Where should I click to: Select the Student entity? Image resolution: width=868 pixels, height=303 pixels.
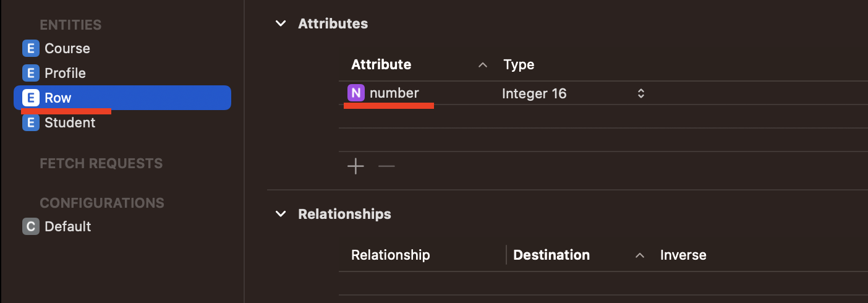pyautogui.click(x=70, y=122)
